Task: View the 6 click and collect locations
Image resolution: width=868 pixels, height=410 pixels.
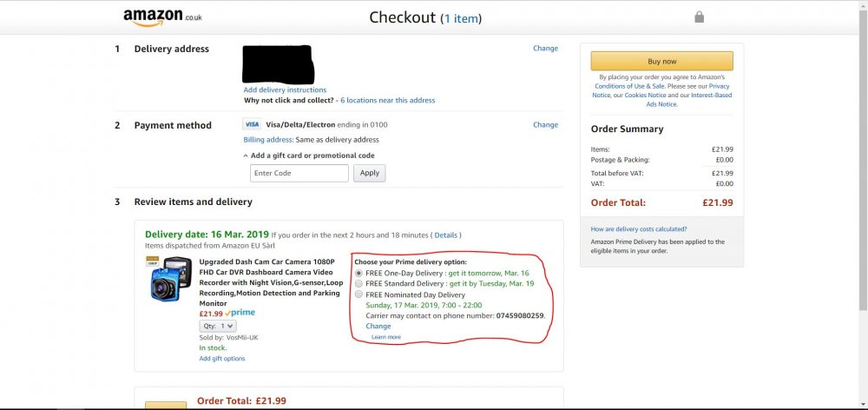Action: (387, 100)
